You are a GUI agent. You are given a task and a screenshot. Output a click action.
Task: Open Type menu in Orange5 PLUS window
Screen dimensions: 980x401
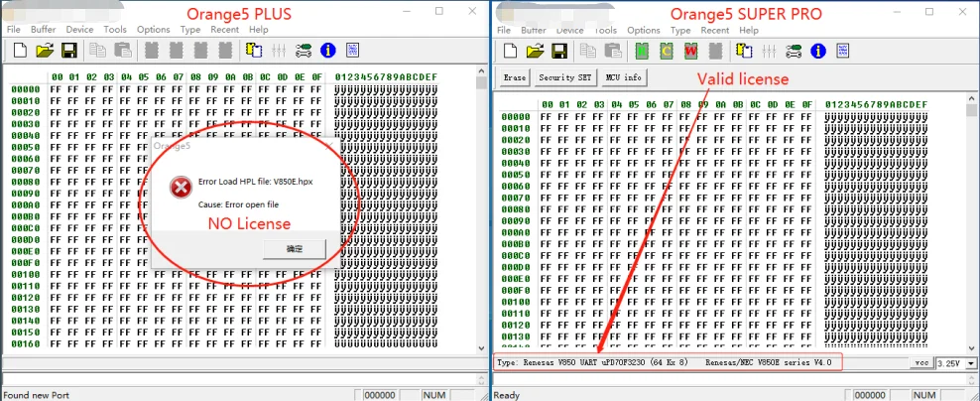click(x=190, y=30)
